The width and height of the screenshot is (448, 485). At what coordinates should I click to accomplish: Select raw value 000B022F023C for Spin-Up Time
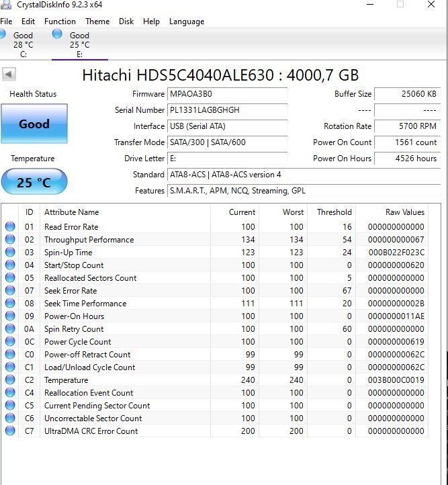396,252
